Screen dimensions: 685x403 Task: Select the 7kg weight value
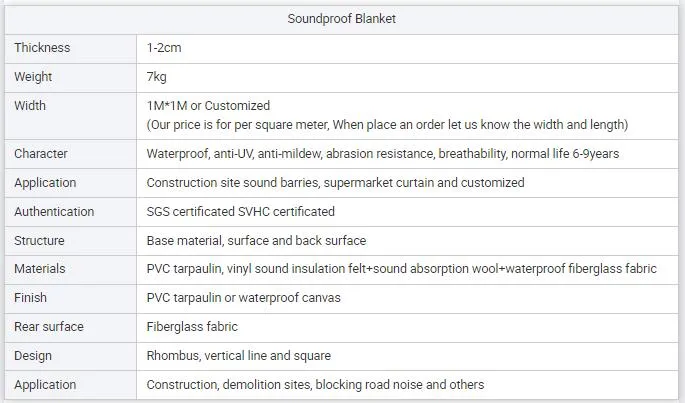pos(157,77)
